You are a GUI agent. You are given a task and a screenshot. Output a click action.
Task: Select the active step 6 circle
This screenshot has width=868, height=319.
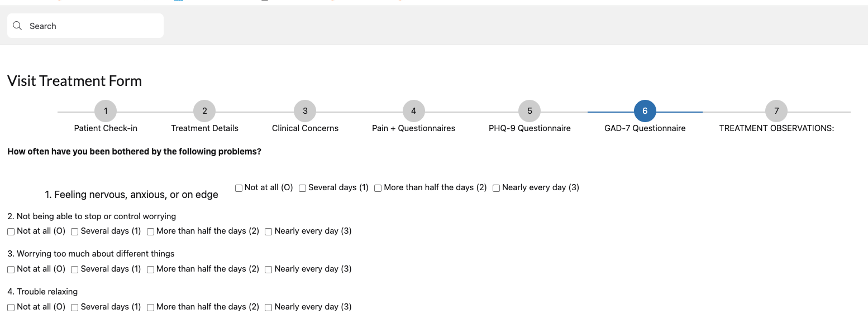[645, 111]
